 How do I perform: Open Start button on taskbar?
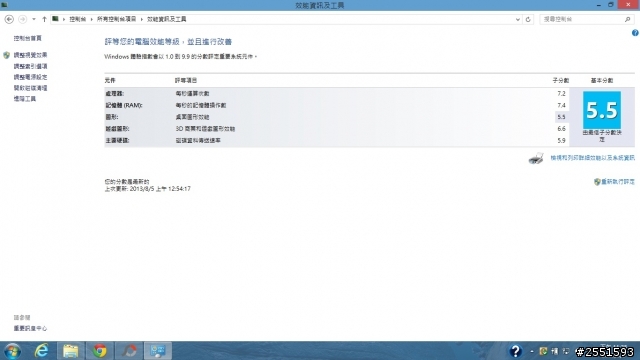(13, 351)
